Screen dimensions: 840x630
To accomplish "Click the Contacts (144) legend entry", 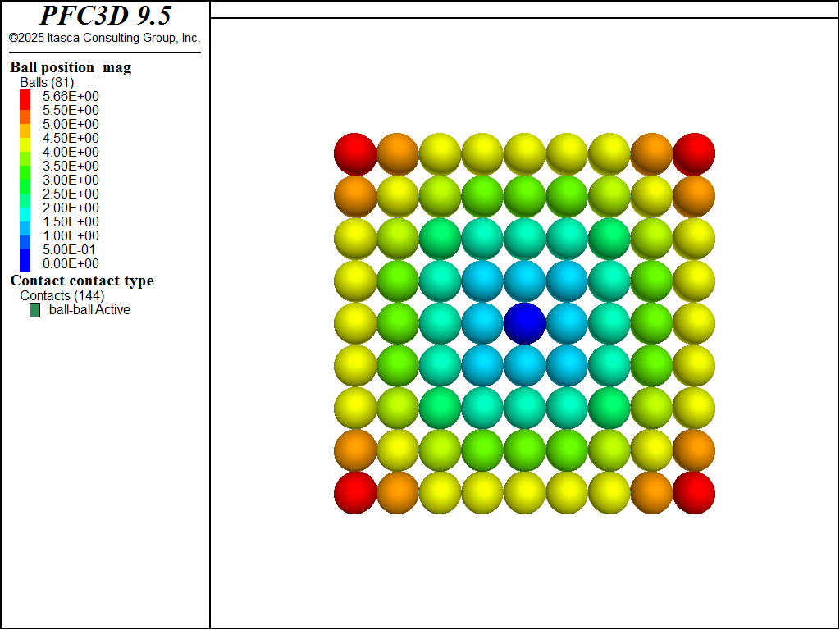I will click(x=62, y=295).
